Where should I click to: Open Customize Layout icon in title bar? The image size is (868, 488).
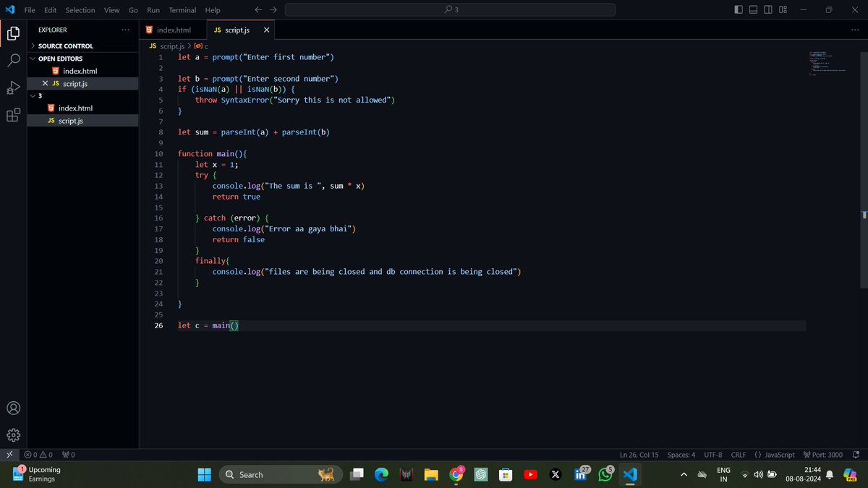point(783,10)
